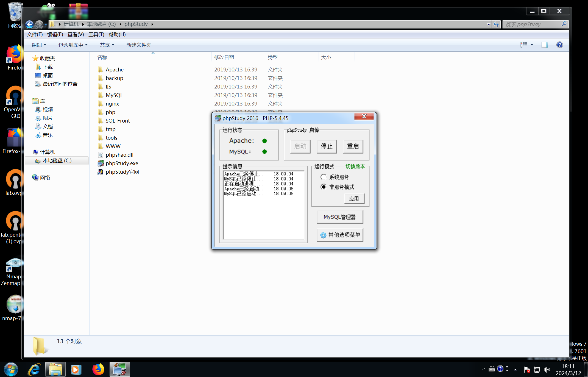The width and height of the screenshot is (588, 377).
Task: Click the 切换版本 link
Action: click(355, 167)
